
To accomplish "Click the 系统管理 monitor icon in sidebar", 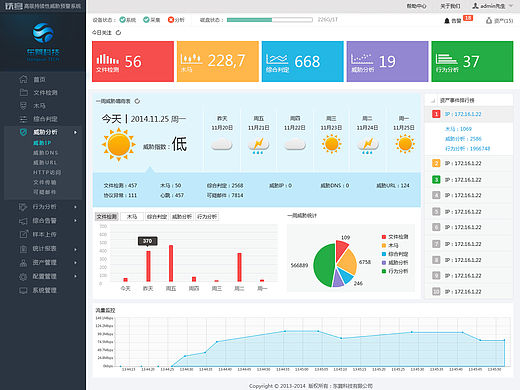I will click(23, 290).
